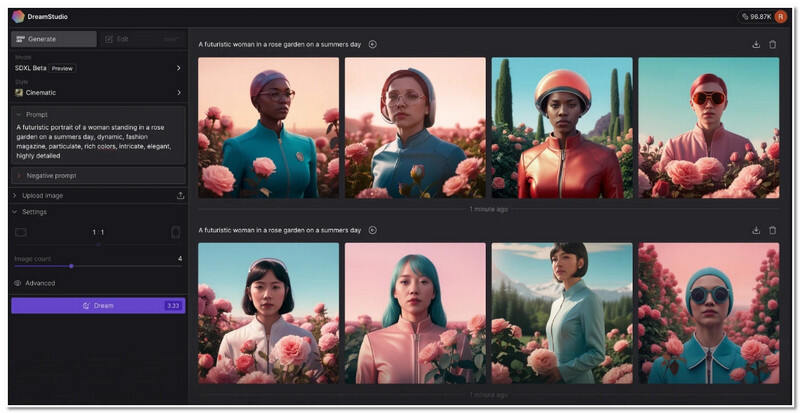Image resolution: width=800 pixels, height=413 pixels.
Task: Download the first image batch
Action: pos(756,44)
